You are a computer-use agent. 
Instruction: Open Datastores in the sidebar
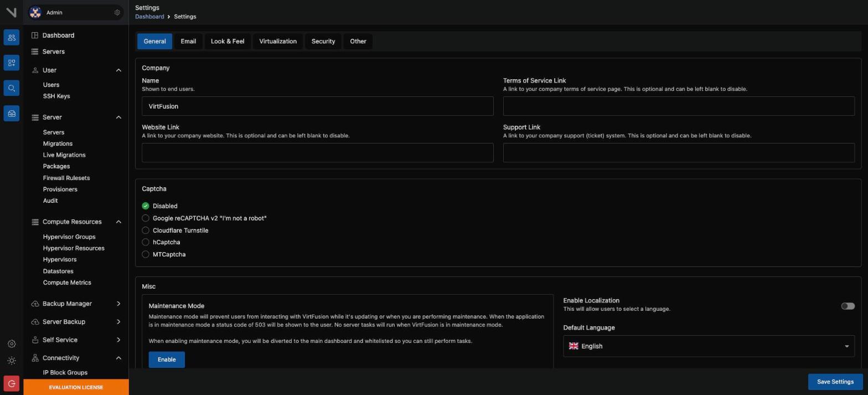[x=58, y=271]
